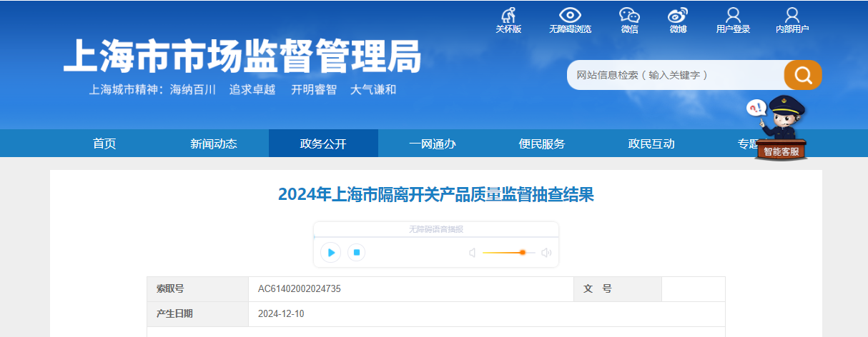
Task: Click the loud speaker volume icon
Action: pyautogui.click(x=546, y=252)
